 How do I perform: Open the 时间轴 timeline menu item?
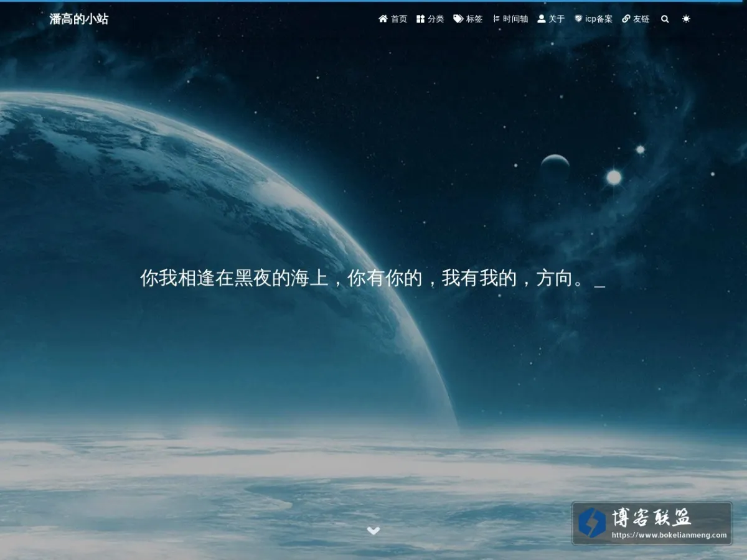pos(510,19)
